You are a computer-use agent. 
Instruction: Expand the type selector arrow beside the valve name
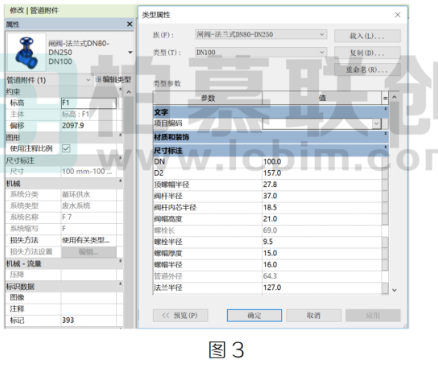click(x=130, y=52)
